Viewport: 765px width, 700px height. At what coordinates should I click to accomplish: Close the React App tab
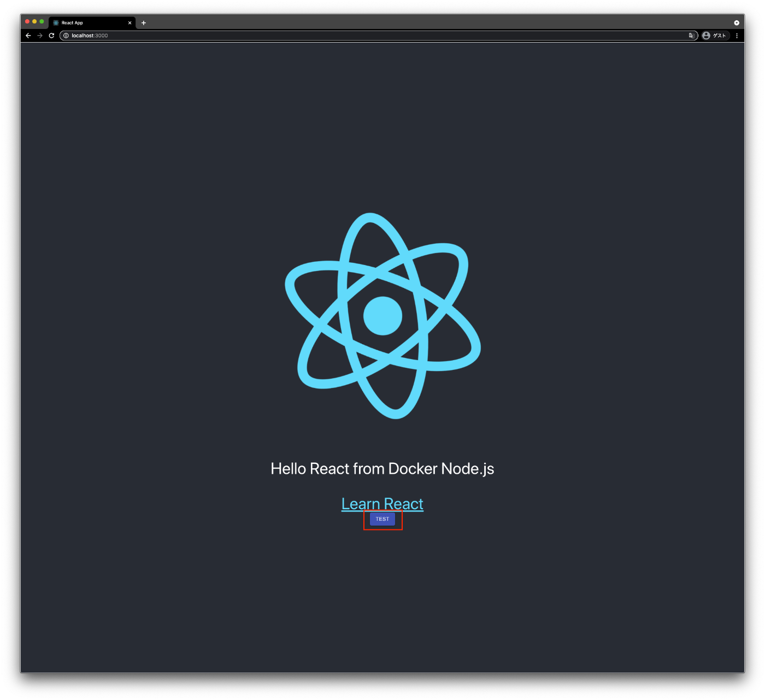point(130,23)
